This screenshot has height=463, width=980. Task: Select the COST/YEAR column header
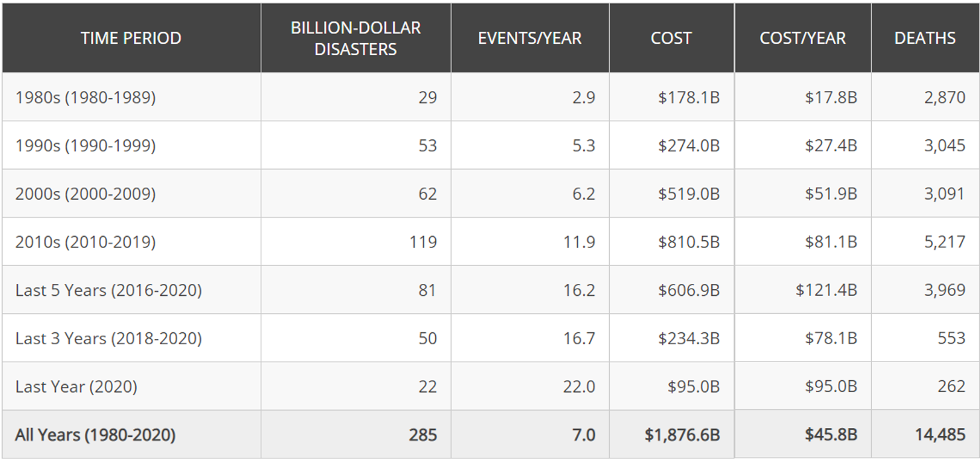coord(802,38)
